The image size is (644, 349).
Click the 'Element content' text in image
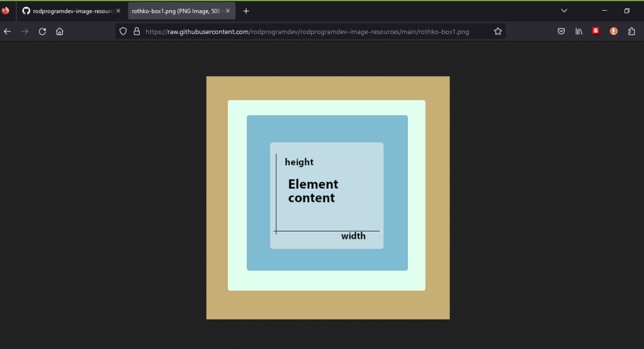[x=313, y=191]
